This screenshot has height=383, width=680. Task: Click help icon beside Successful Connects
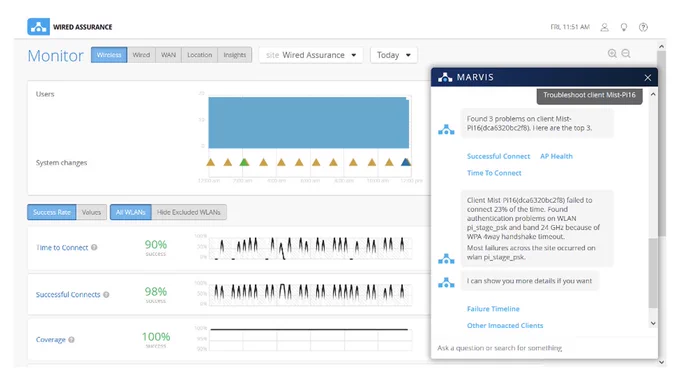click(x=106, y=295)
